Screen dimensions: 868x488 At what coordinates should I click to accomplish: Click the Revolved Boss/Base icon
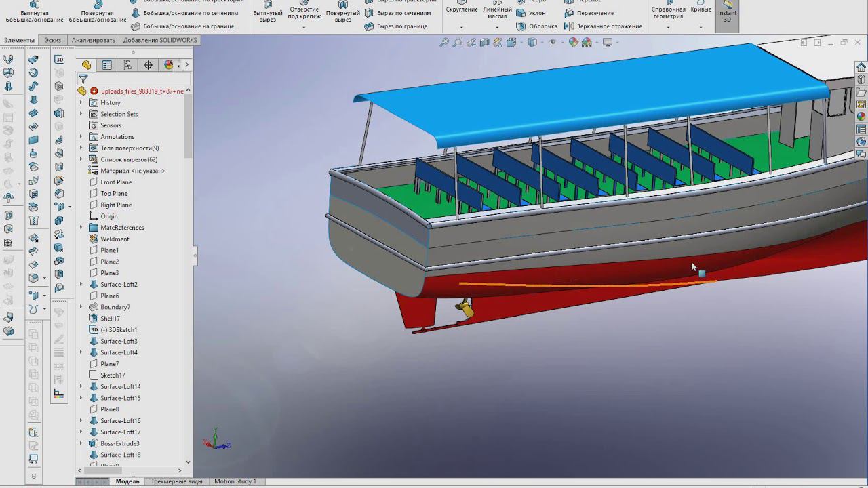98,12
